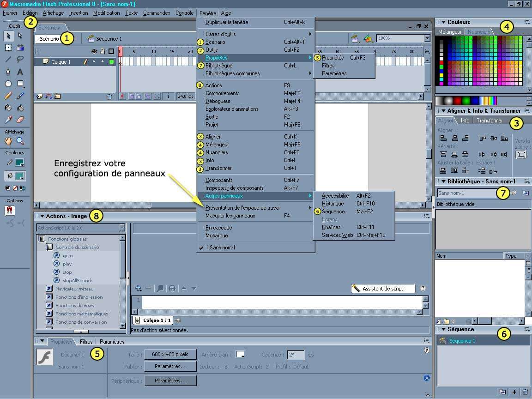Click the Cadence frame rate field
The image size is (532, 399).
pos(296,355)
